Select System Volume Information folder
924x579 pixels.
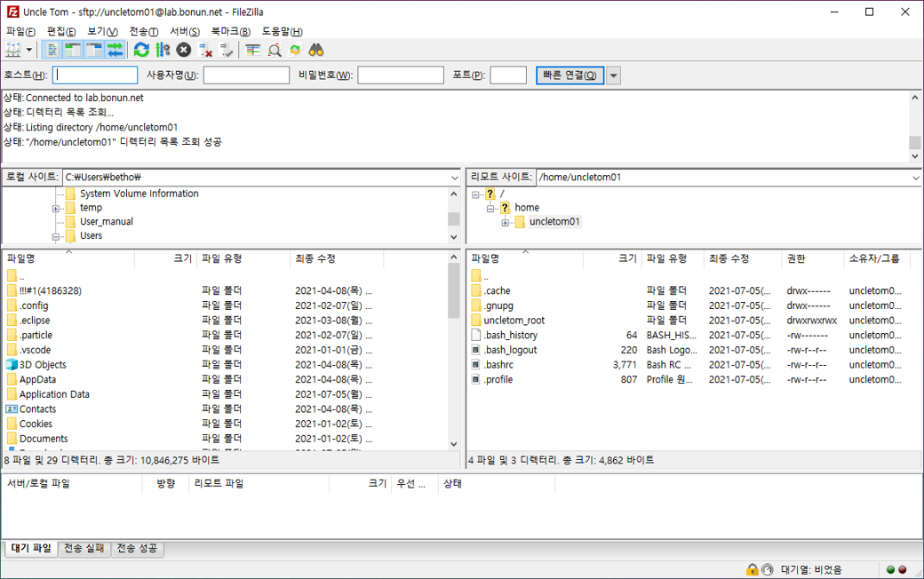pyautogui.click(x=139, y=194)
